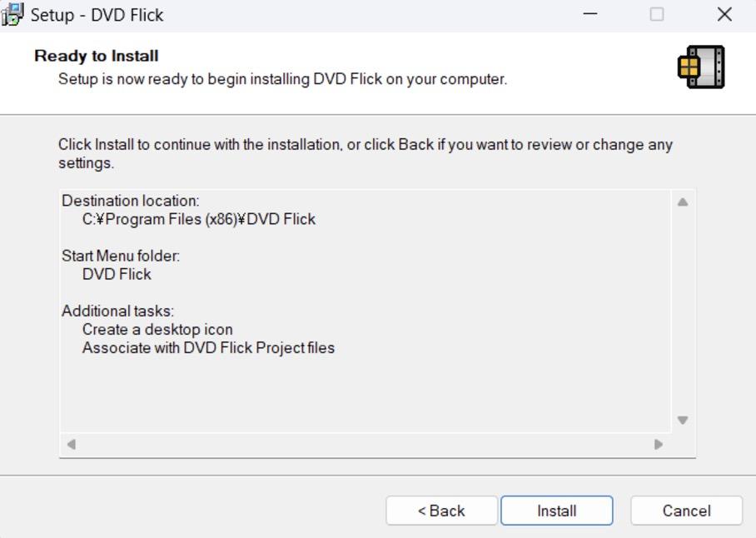Click the horizontal scrollbar track of summary
Image resolution: width=756 pixels, height=538 pixels.
coord(365,444)
